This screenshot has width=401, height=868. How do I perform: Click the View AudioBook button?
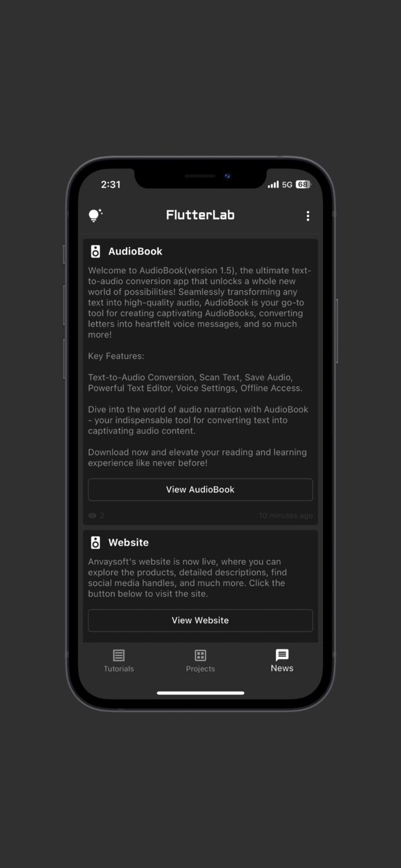[x=200, y=490]
